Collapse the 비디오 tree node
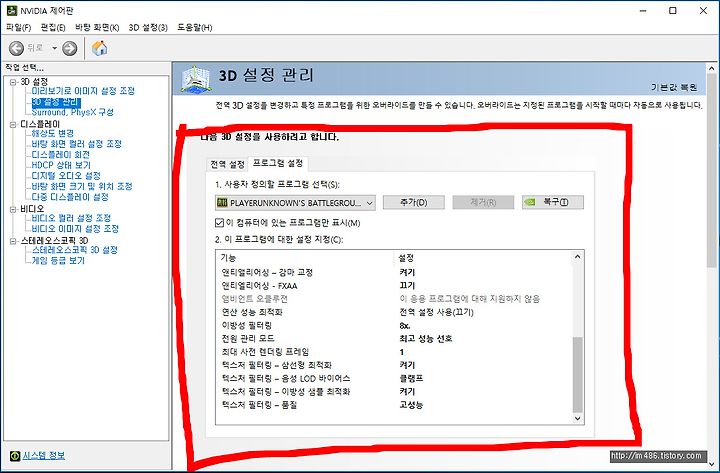The height and width of the screenshot is (473, 720). pyautogui.click(x=13, y=209)
